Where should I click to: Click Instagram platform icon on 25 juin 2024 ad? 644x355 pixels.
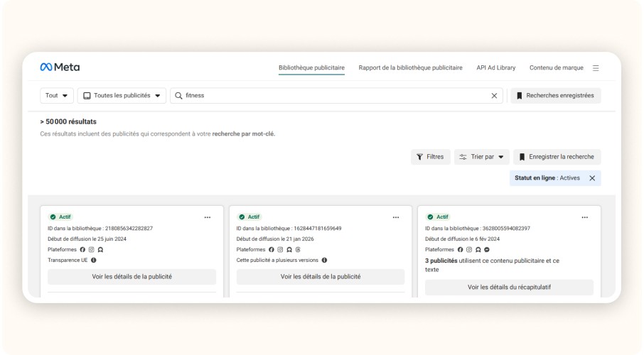(92, 249)
